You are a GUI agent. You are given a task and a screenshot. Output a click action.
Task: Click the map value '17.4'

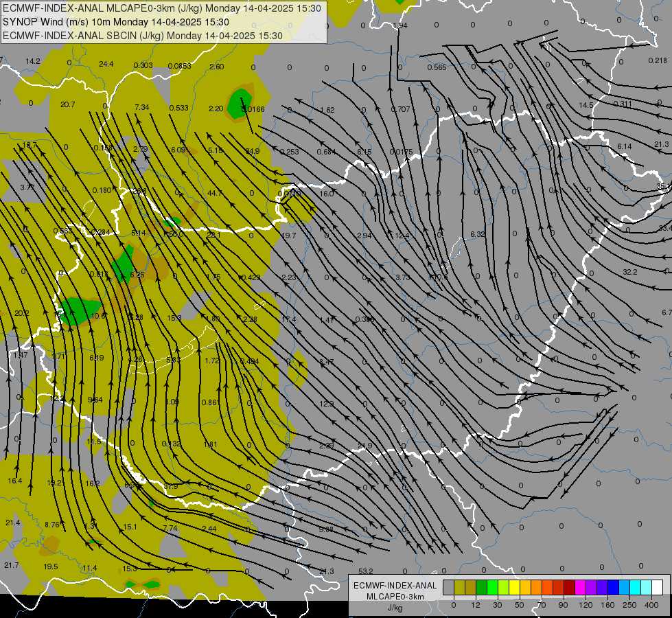coord(289,319)
